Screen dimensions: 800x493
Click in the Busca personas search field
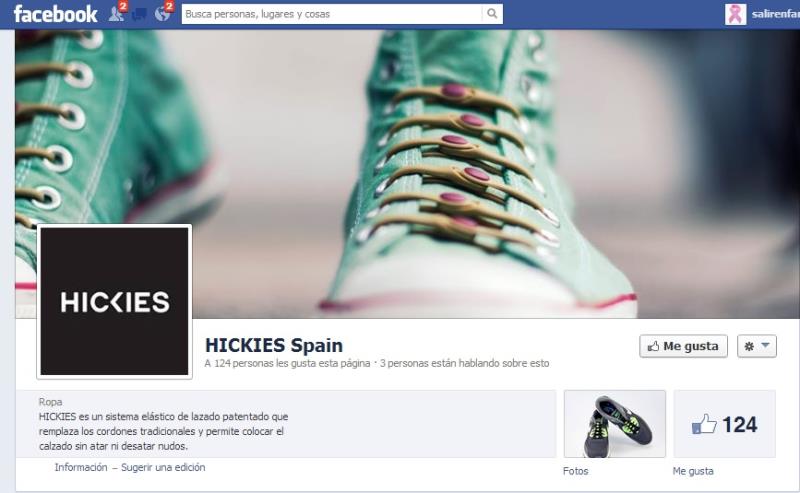[x=330, y=14]
